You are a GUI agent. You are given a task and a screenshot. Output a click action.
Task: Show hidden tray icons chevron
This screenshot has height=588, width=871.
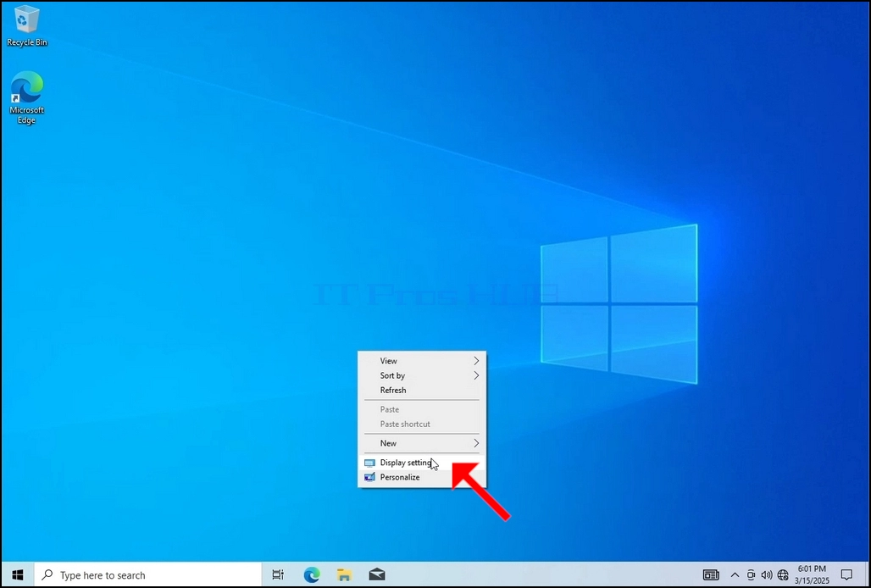tap(735, 574)
